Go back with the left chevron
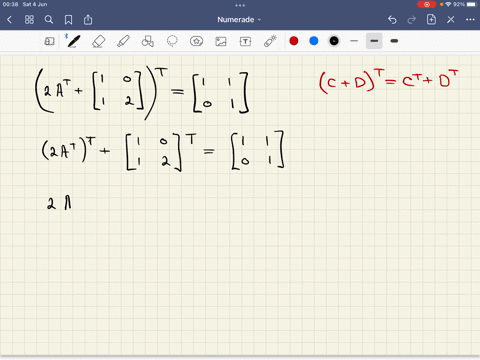This screenshot has height=360, width=480. (9, 20)
